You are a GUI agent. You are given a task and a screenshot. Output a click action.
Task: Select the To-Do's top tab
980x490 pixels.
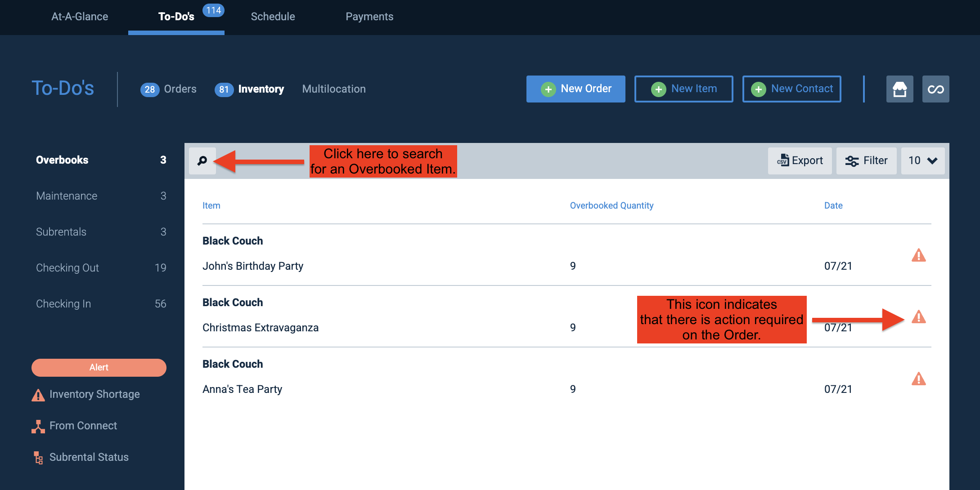click(x=176, y=17)
